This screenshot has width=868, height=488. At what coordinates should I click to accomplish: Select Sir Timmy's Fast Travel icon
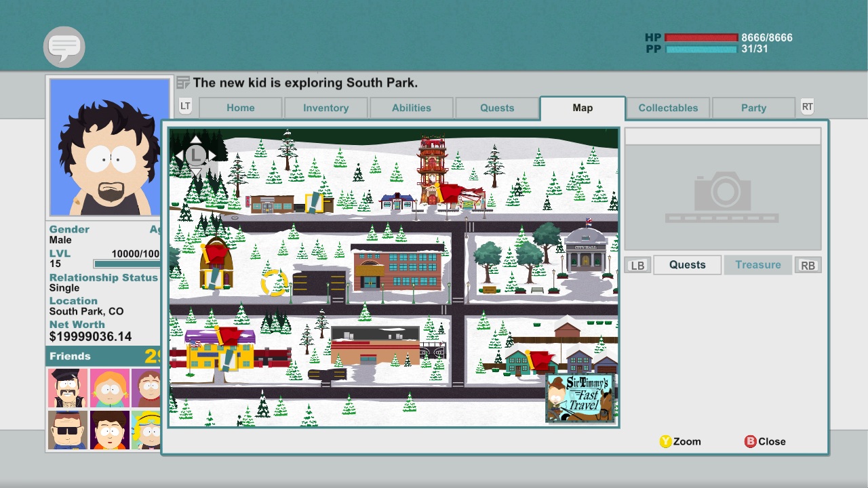pos(580,398)
